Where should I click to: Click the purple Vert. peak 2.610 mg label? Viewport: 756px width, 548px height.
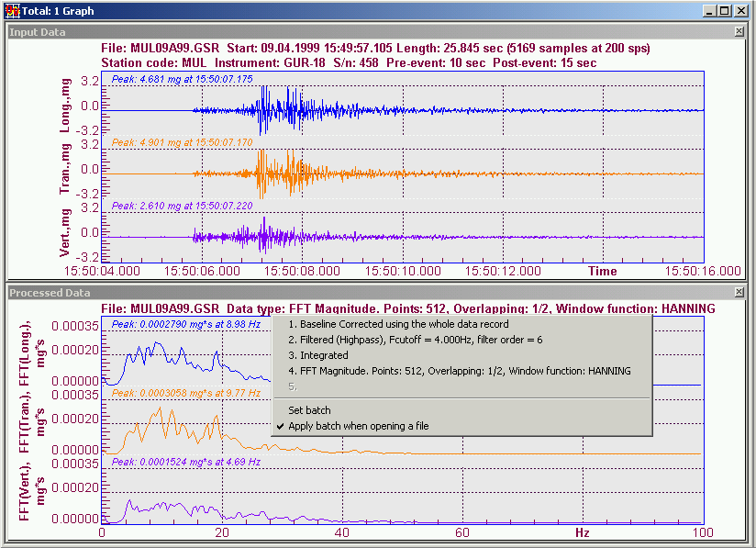[x=182, y=207]
